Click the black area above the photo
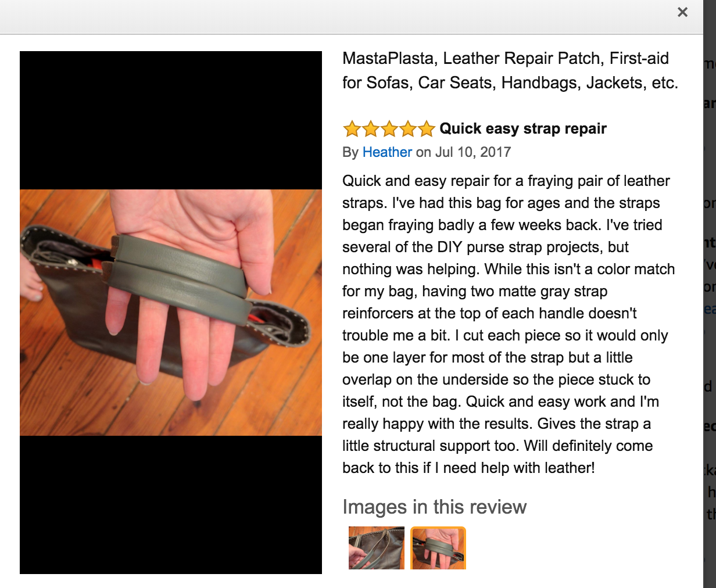716x588 pixels. pos(171,120)
